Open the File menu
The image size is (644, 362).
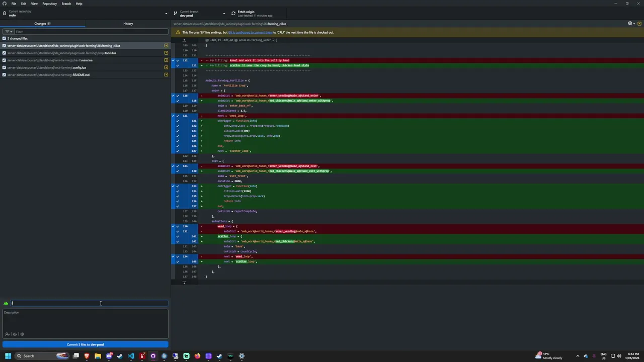[14, 4]
